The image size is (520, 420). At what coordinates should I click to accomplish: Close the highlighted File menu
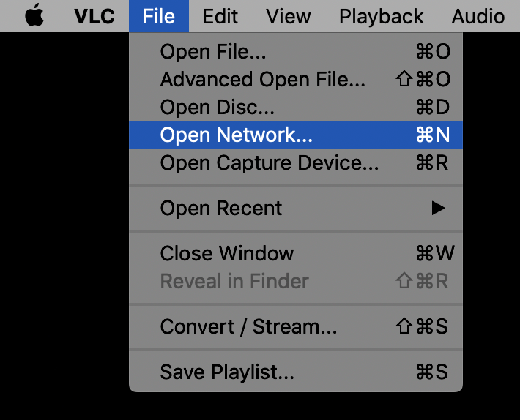click(159, 16)
